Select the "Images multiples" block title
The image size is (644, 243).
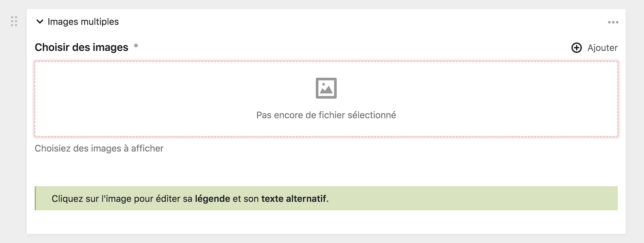[x=83, y=22]
